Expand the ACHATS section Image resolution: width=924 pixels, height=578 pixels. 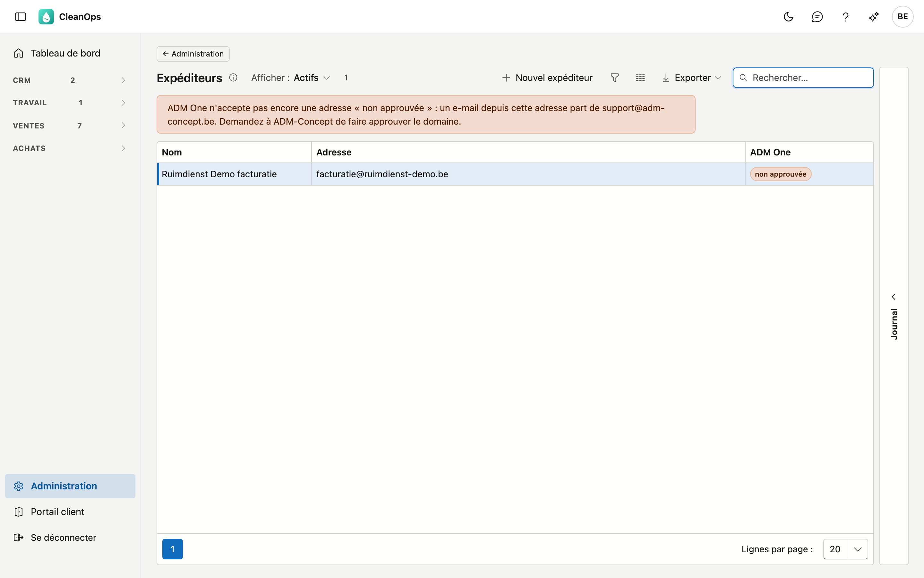[x=70, y=148]
